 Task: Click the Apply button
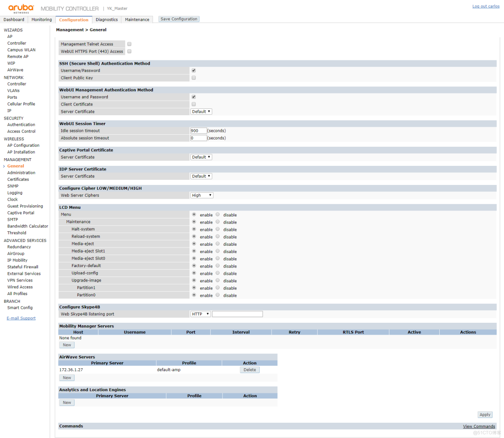click(485, 415)
